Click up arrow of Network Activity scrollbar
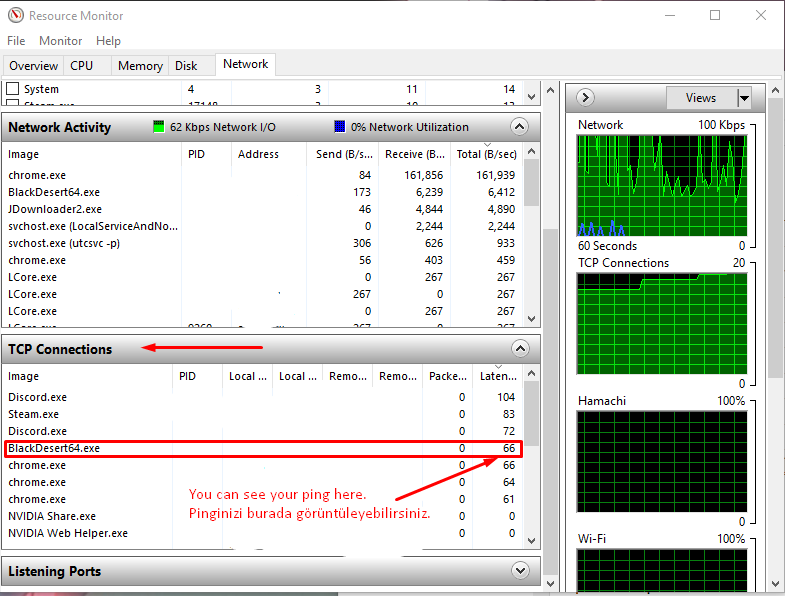 click(x=532, y=151)
